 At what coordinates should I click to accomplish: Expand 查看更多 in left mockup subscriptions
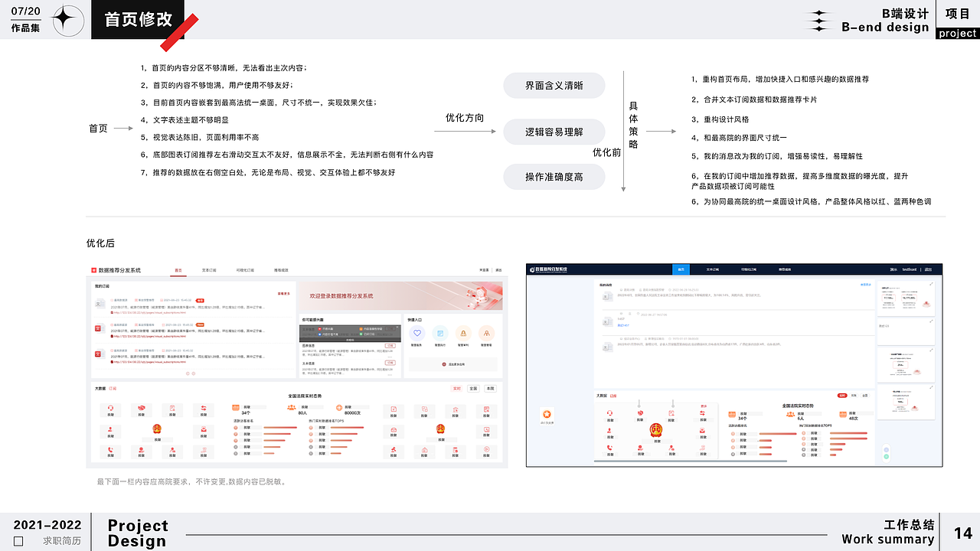283,293
